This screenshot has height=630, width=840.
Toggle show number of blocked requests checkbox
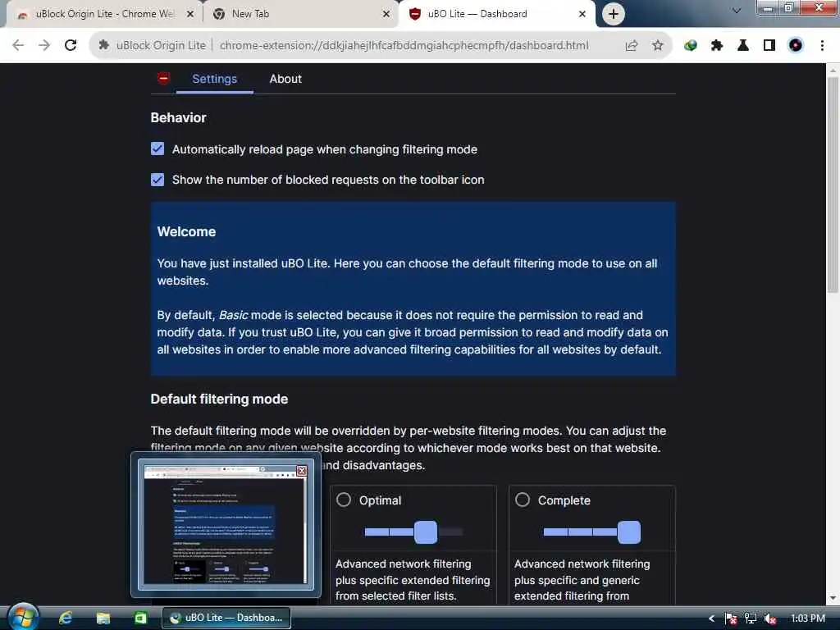(157, 180)
